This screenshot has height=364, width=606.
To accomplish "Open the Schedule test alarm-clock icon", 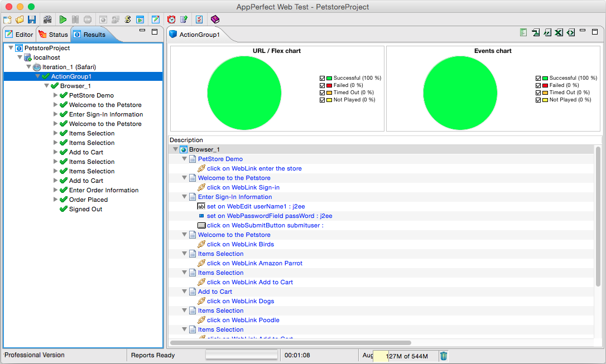I will pos(171,19).
